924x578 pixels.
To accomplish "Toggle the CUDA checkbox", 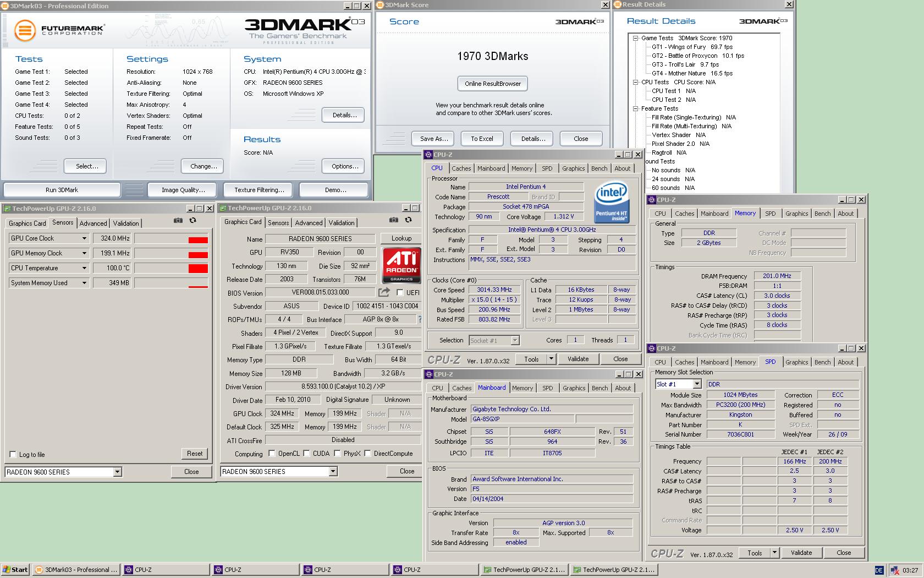I will pos(306,454).
